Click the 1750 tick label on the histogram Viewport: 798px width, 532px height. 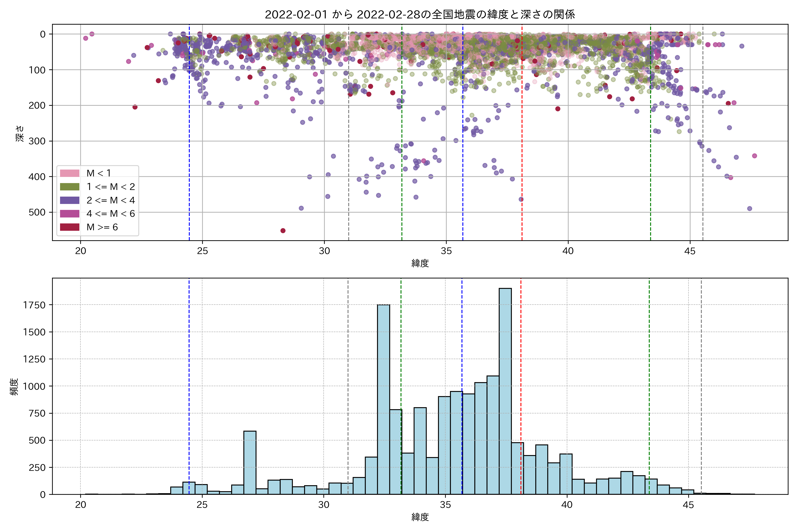[34, 305]
